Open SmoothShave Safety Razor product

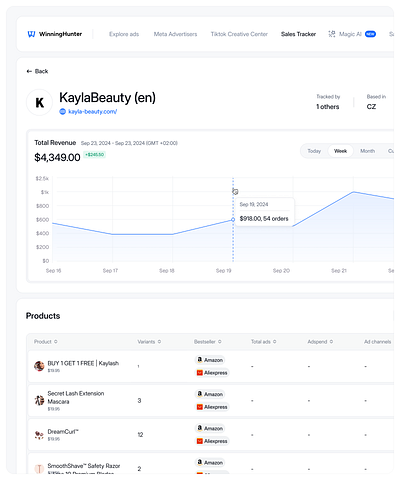(x=84, y=466)
